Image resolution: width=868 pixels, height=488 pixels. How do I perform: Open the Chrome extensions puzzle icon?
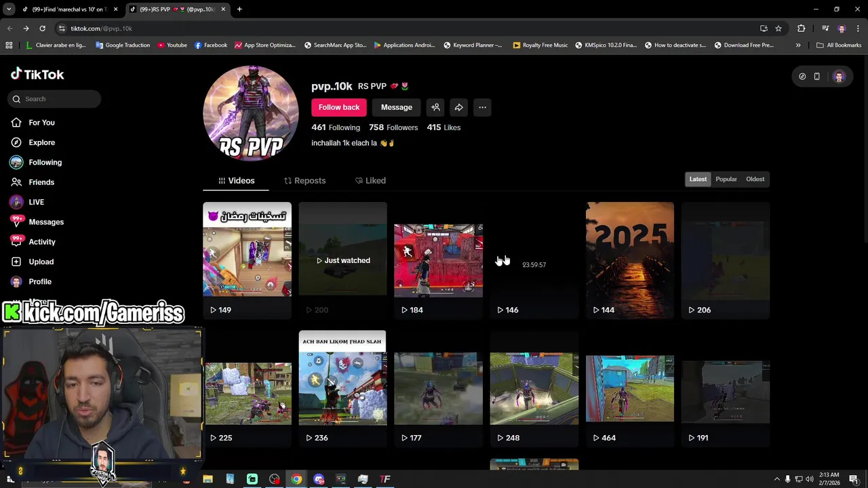click(x=802, y=28)
